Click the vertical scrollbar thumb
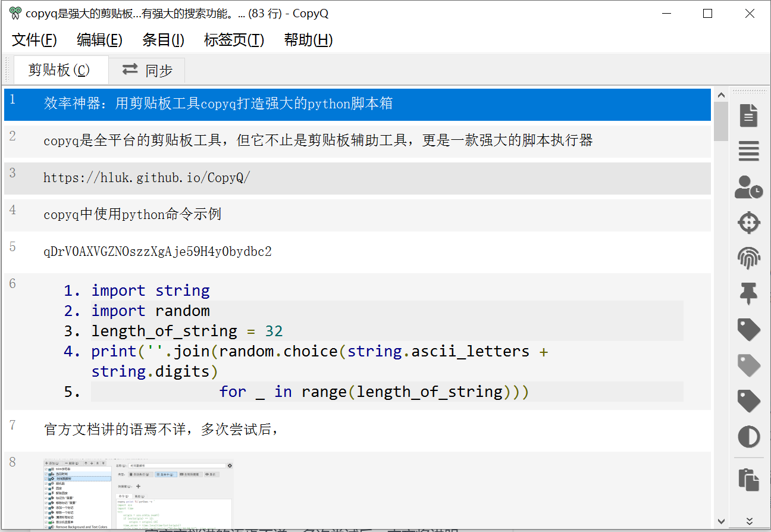This screenshot has width=771, height=532. coord(721,121)
